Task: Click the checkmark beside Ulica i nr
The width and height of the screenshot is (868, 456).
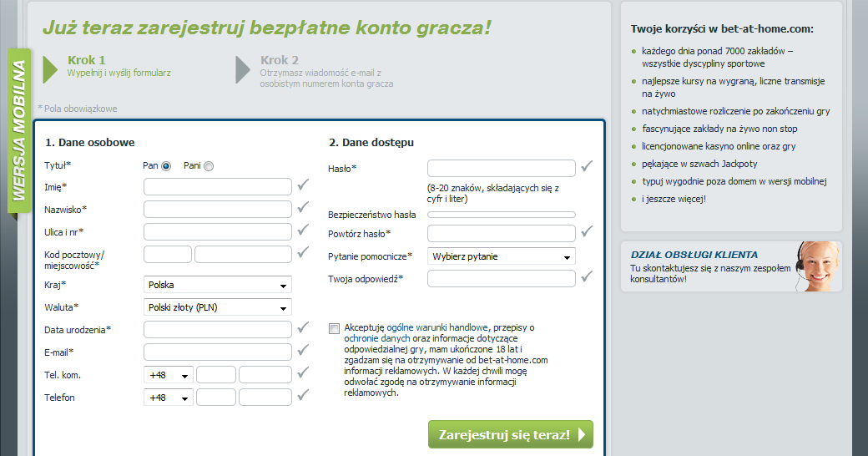Action: tap(303, 230)
